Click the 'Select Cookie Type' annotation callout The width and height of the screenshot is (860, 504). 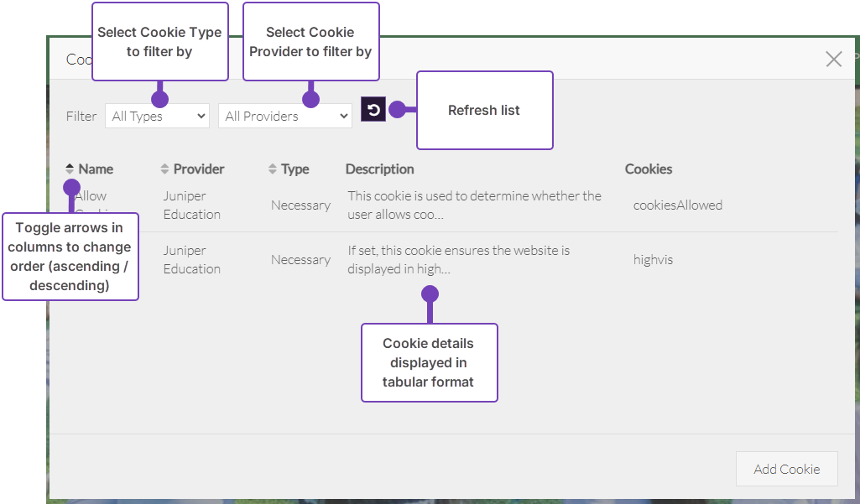click(x=159, y=42)
